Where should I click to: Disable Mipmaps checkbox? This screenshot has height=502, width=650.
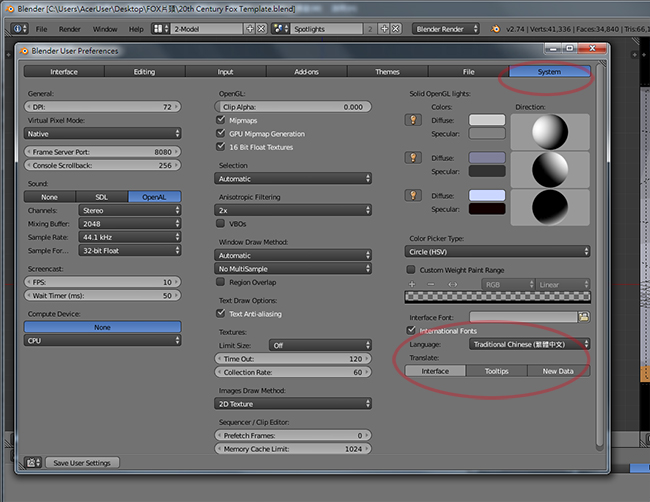221,120
